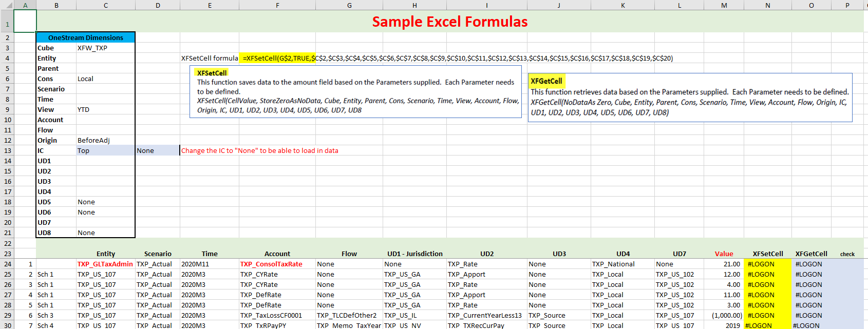Viewport: 868px width, 329px height.
Task: Click the XFSetCell description text box
Action: (355, 91)
